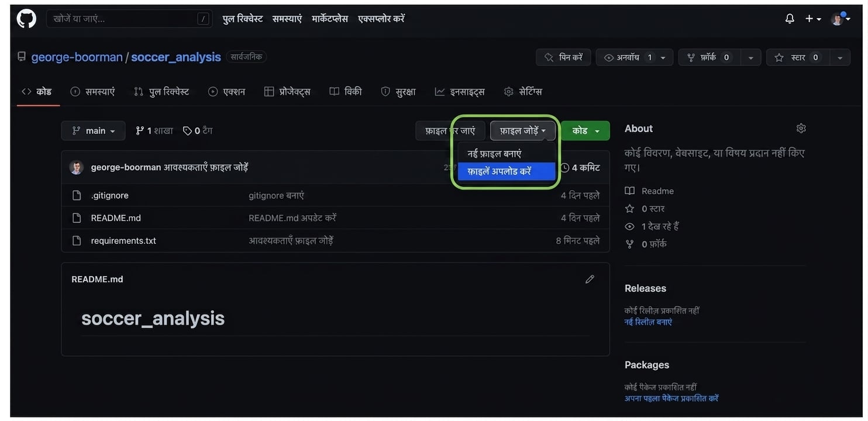
Task: Star the repository with स्टार button
Action: (x=798, y=57)
